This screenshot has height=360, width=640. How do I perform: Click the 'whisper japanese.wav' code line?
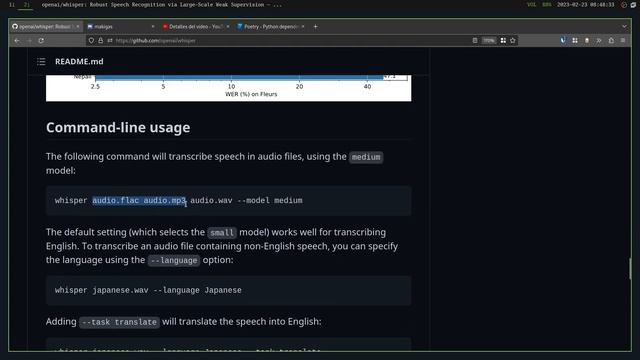148,290
